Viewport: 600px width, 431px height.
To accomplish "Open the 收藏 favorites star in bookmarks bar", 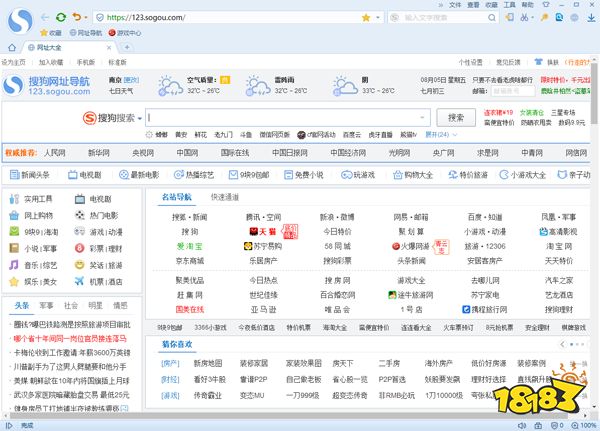I will pos(43,32).
